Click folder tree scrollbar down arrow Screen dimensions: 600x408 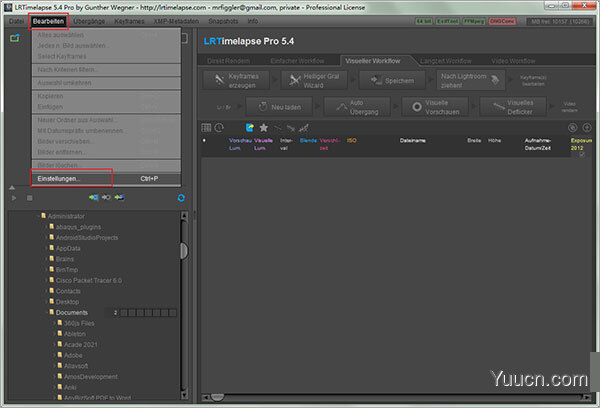[184, 394]
